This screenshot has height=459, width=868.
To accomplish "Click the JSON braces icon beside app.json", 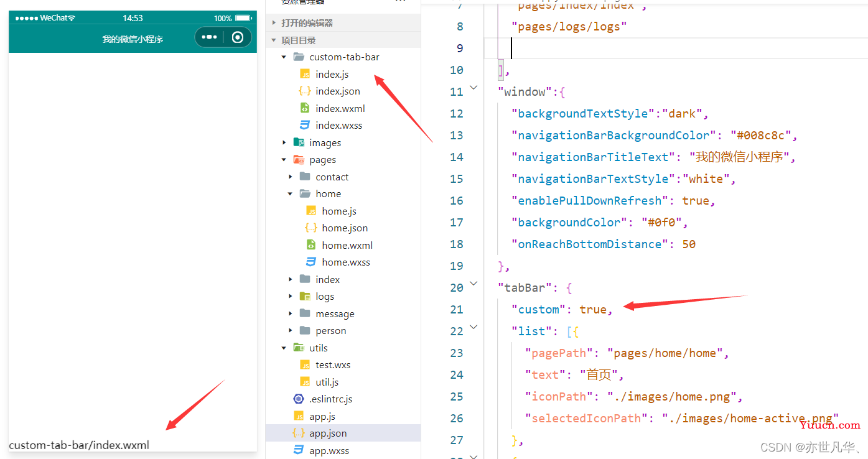I will (x=299, y=433).
